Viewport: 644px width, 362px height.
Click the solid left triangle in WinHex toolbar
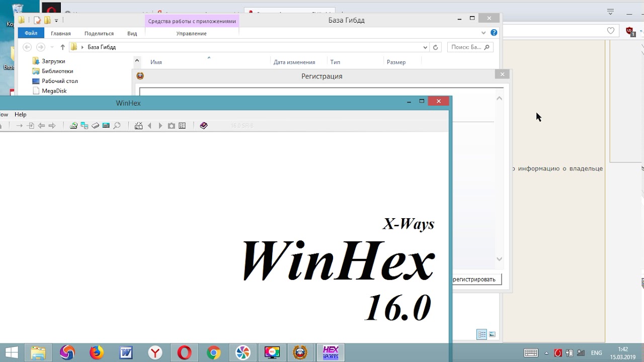tap(149, 126)
